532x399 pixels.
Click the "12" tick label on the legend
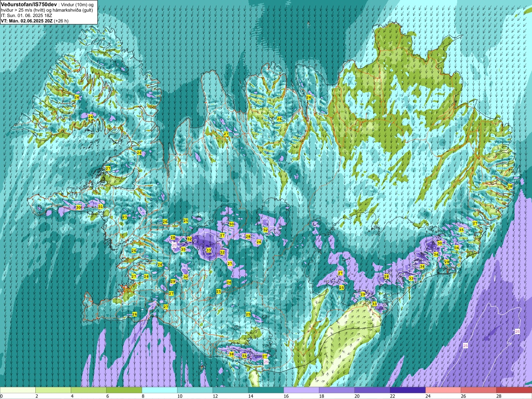215,396
